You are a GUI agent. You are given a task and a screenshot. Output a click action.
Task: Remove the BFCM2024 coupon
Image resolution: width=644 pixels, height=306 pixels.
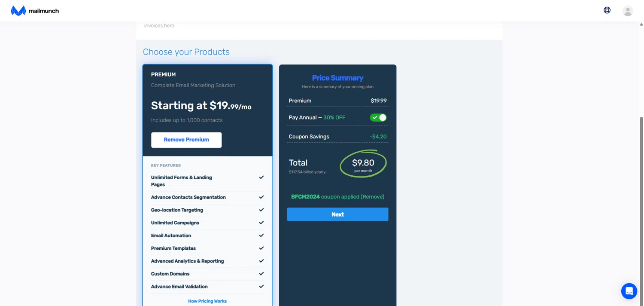tap(372, 197)
